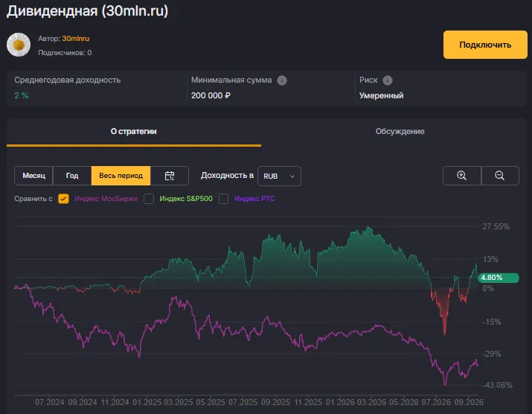
Task: Click the 09.2026 date axis label
Action: click(x=469, y=402)
